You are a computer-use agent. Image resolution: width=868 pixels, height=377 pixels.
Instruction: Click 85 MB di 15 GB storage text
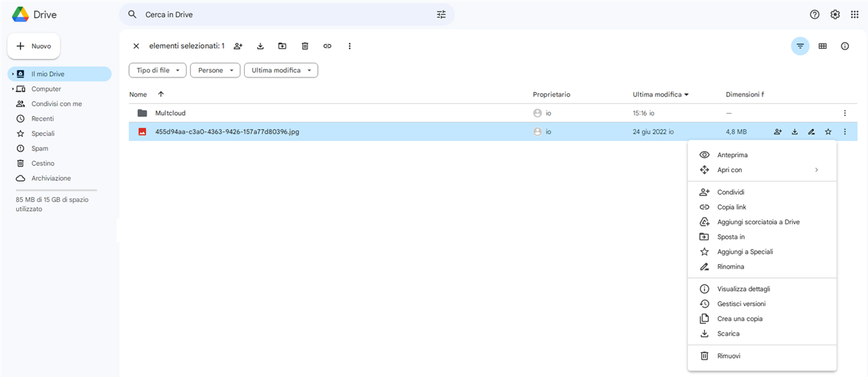[x=53, y=204]
